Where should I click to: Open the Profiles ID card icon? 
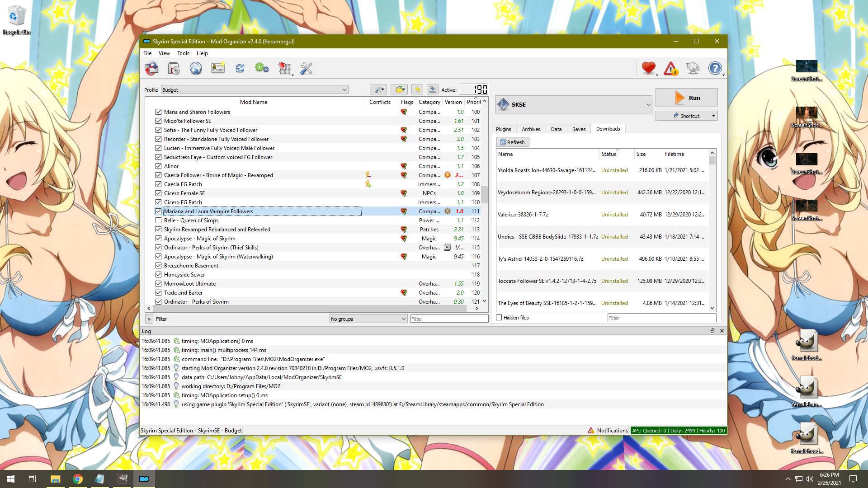(218, 68)
